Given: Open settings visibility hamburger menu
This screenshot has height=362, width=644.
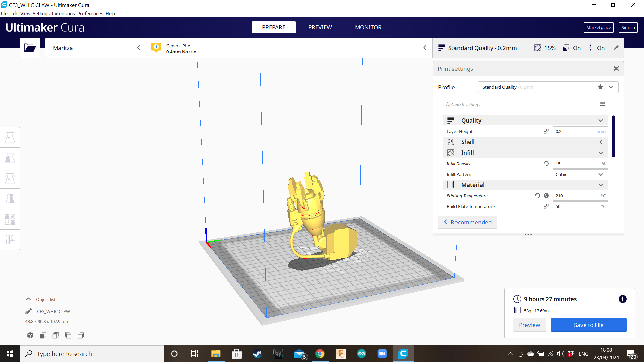Looking at the screenshot, I should click(x=603, y=104).
